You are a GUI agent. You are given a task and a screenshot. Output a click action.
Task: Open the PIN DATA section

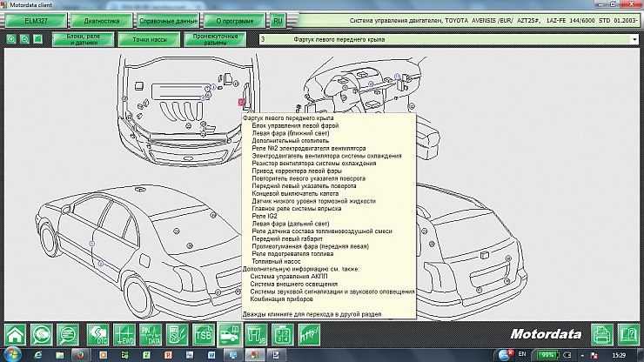click(151, 335)
